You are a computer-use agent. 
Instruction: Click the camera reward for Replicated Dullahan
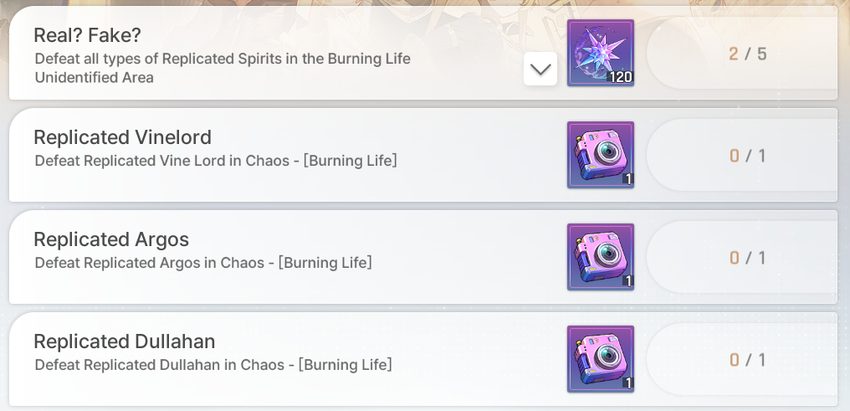click(x=601, y=358)
